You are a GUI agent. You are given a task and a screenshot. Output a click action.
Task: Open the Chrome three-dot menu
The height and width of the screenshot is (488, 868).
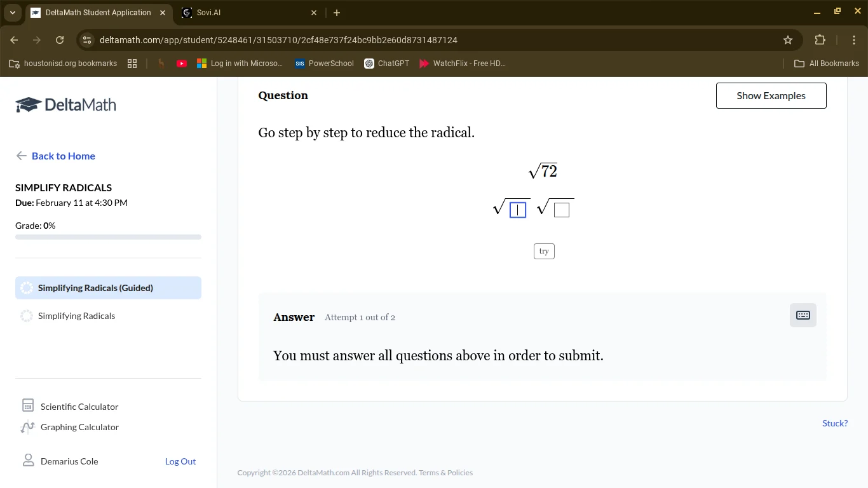pos(854,40)
